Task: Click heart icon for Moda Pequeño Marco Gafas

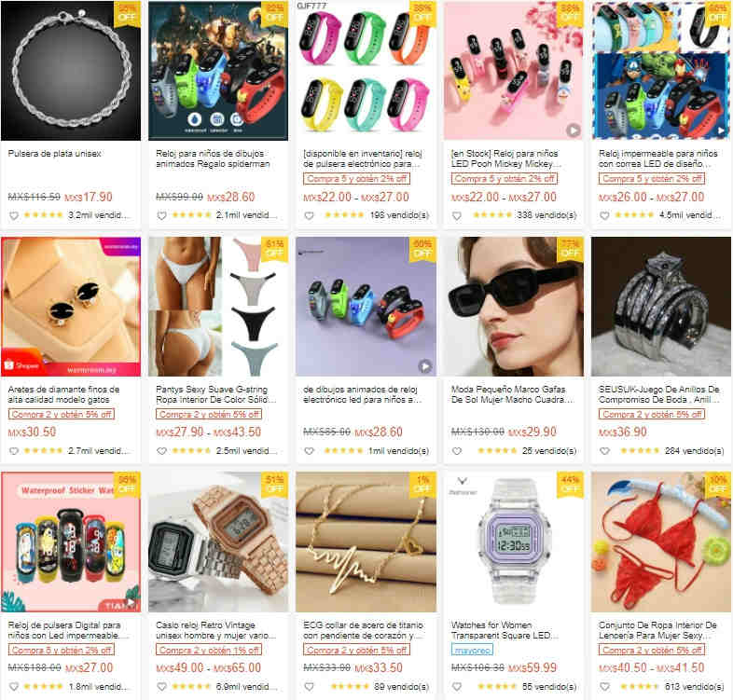Action: click(457, 451)
